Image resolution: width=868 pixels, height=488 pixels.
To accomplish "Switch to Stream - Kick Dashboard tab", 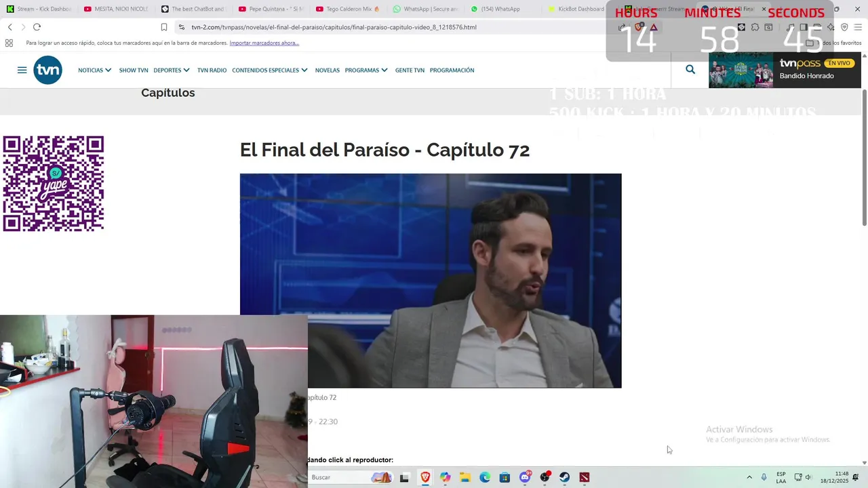I will point(39,9).
